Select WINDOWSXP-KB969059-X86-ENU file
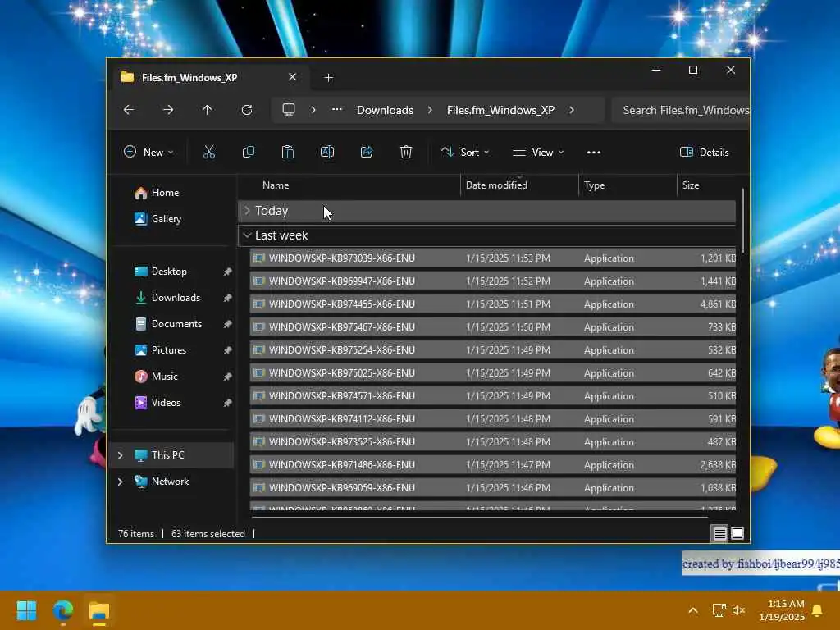Image resolution: width=840 pixels, height=630 pixels. [493, 488]
